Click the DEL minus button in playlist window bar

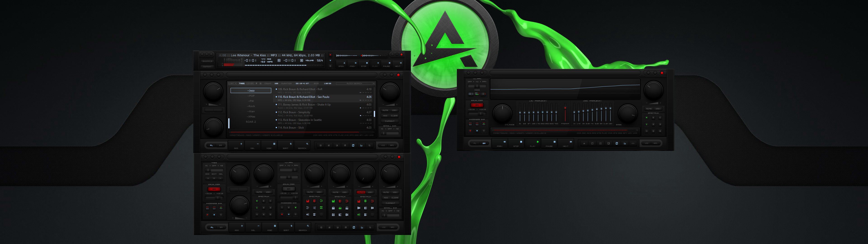click(x=253, y=145)
